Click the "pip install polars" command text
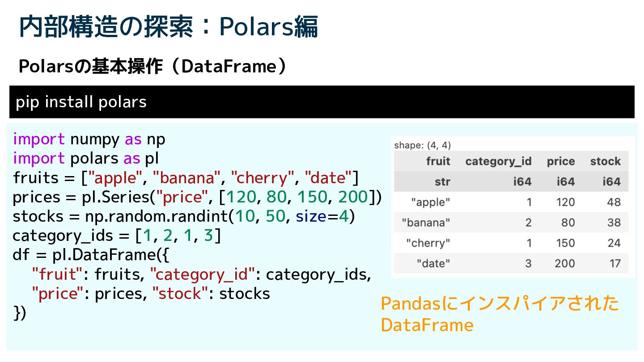This screenshot has height=362, width=644. tap(81, 102)
